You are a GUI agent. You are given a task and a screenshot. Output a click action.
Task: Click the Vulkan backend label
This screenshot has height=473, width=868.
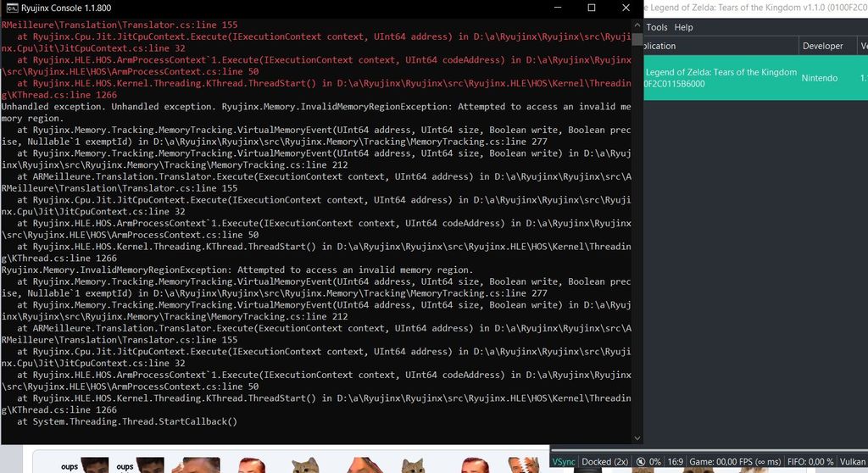tap(852, 462)
